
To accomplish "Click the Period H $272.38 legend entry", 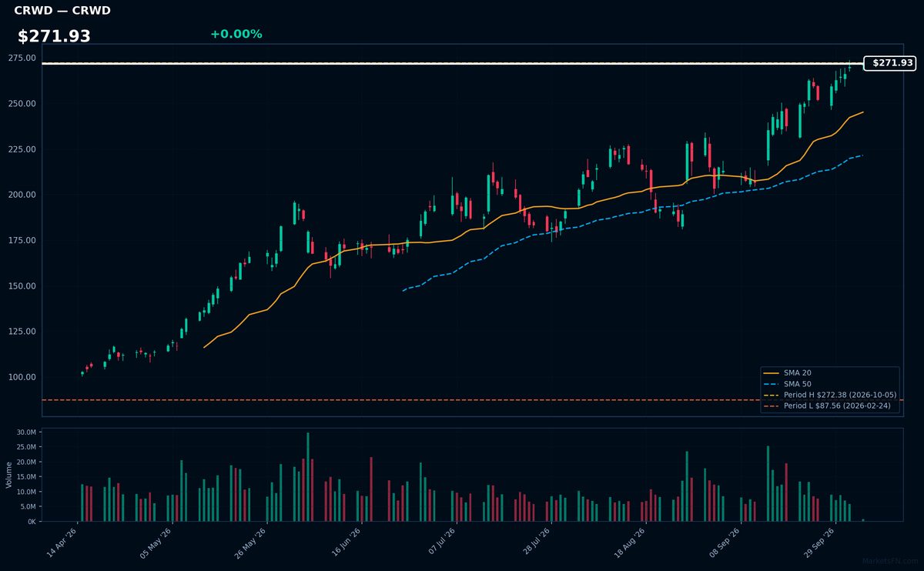I will pos(830,395).
